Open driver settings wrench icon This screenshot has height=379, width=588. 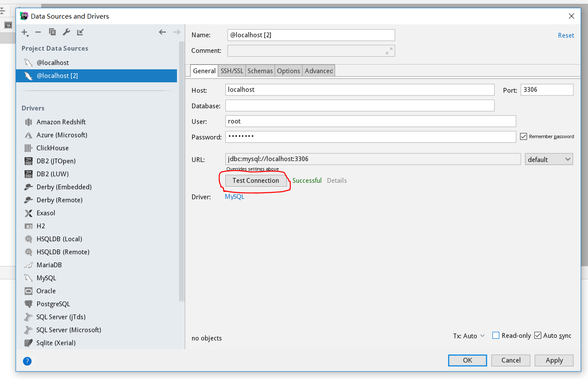(x=66, y=32)
